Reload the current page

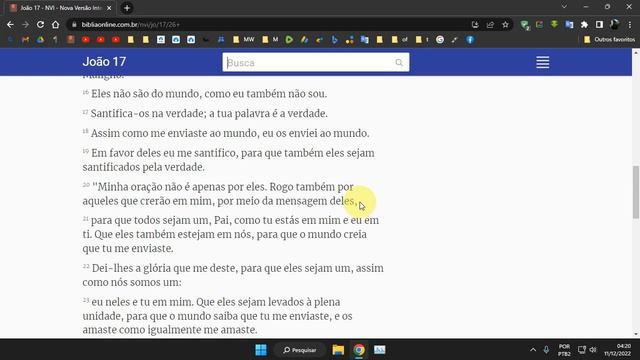(x=40, y=24)
